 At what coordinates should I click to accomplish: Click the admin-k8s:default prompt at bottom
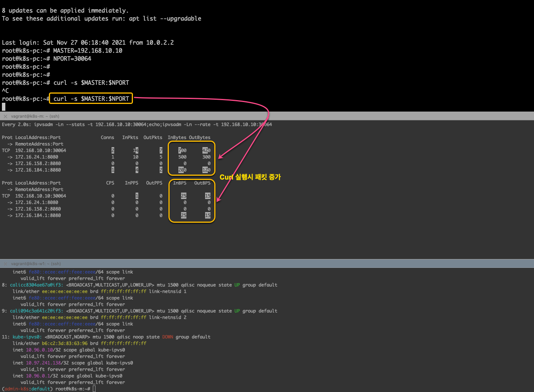[x=28, y=389]
